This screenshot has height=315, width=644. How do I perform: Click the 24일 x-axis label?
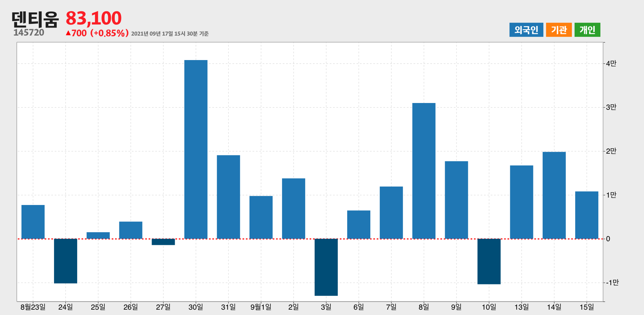pyautogui.click(x=65, y=307)
